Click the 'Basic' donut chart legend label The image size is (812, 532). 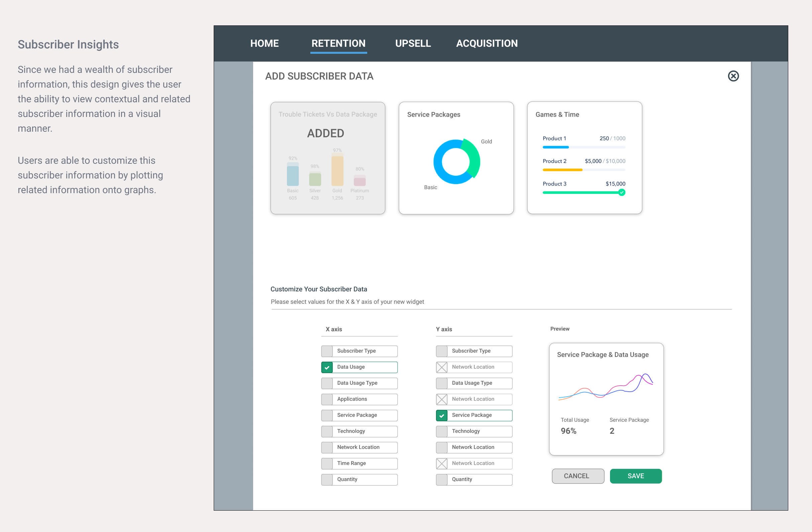tap(430, 187)
